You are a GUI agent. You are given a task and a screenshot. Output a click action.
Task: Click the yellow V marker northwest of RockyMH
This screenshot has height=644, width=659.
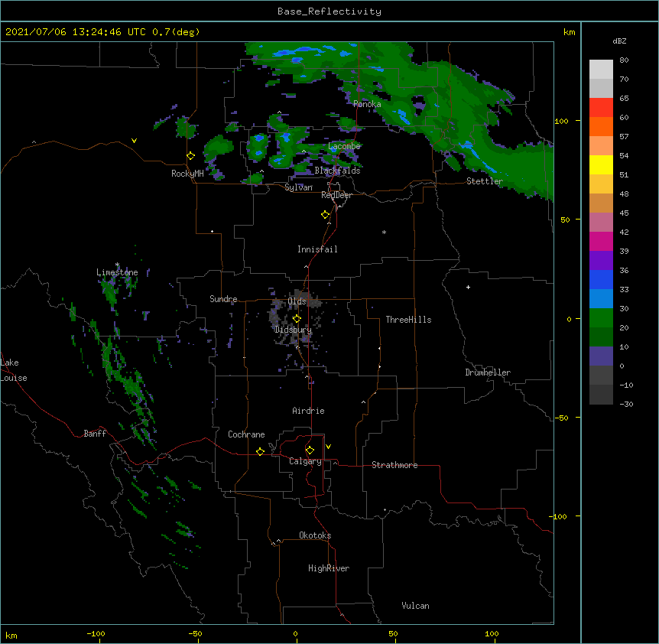(134, 141)
